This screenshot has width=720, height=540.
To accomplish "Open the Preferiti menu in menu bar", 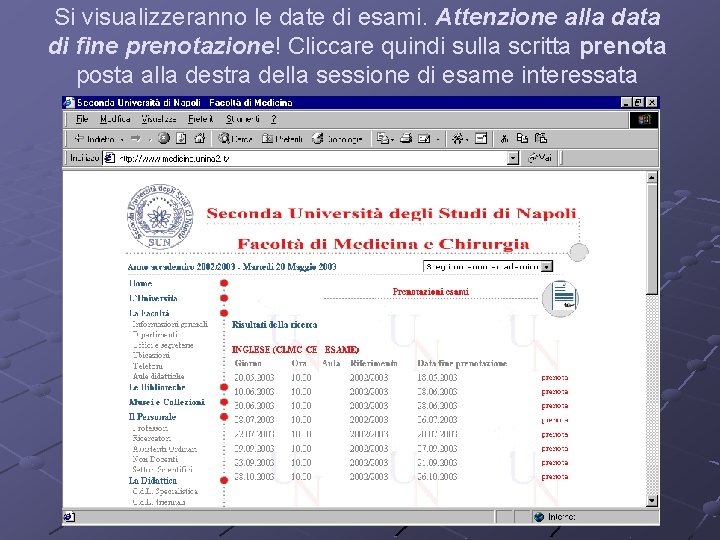I will tap(201, 119).
